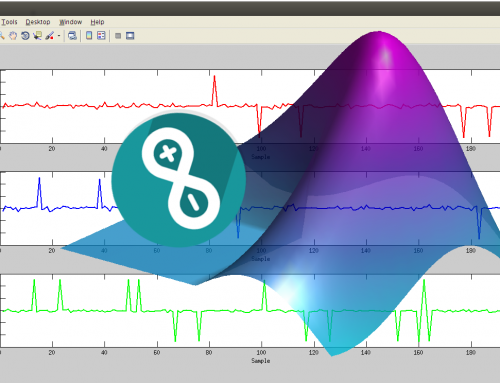500x383 pixels.
Task: Click the tall red spike in top plot
Action: click(x=214, y=90)
